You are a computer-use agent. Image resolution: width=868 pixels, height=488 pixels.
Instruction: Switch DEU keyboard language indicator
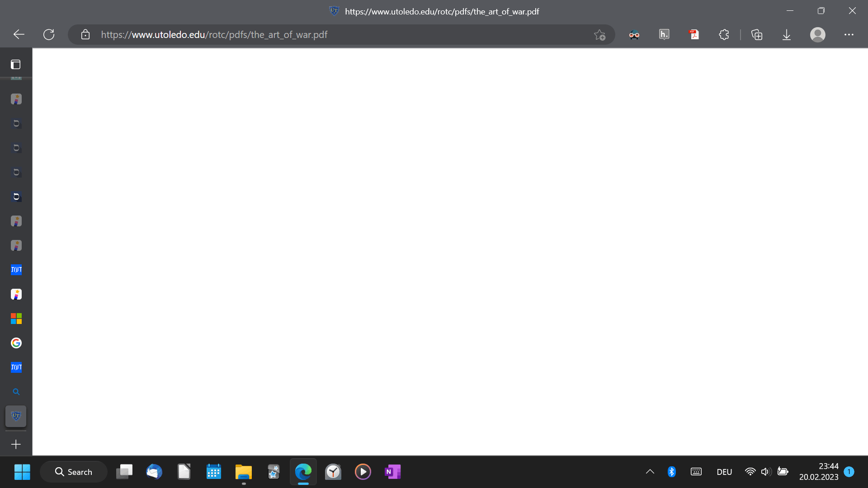(x=724, y=472)
